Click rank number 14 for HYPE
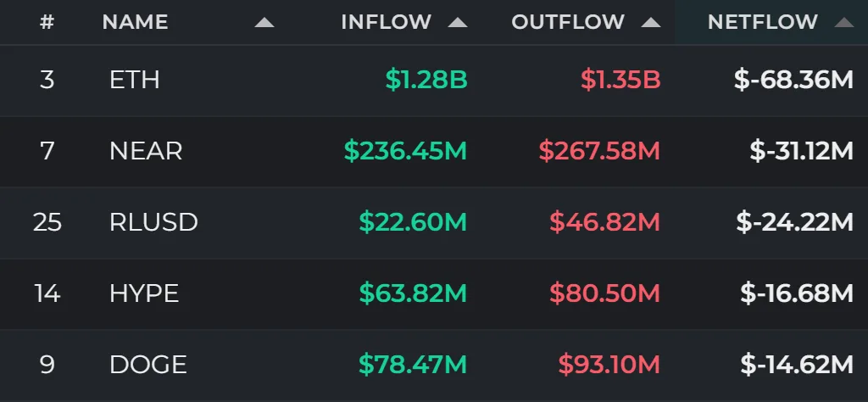 click(47, 293)
